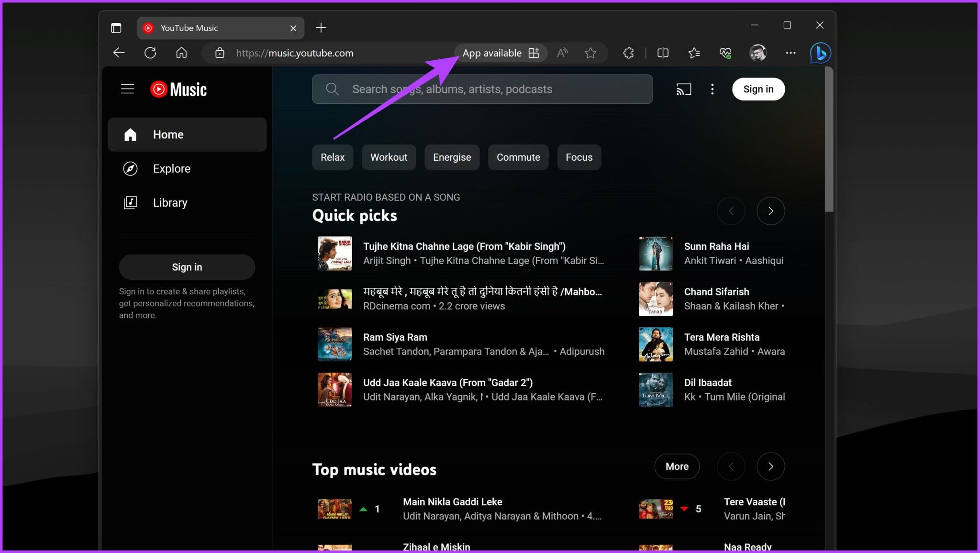The width and height of the screenshot is (980, 553).
Task: Open the Tujhe Kitna Chahne Lage thumbnail
Action: (334, 253)
